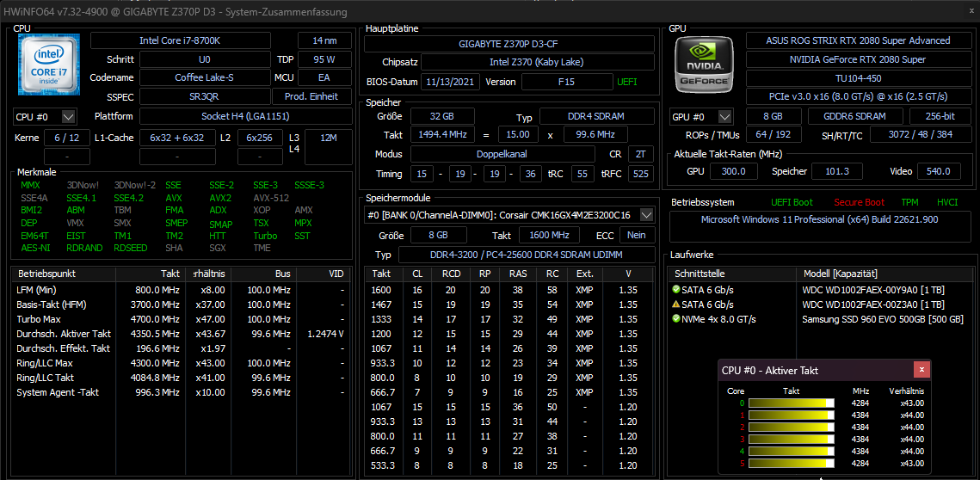This screenshot has width=980, height=480.
Task: Click the GIGABYTE Z370P D3-CF field
Action: click(x=509, y=45)
